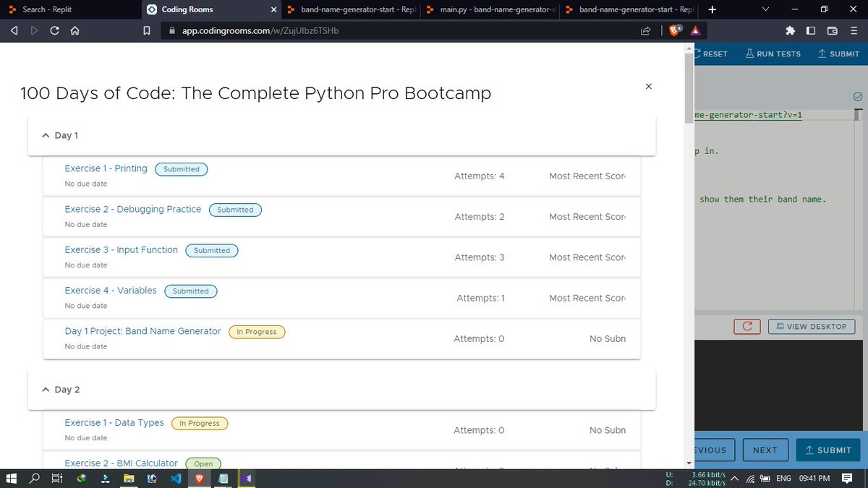Open Windows taskbar search

point(35,478)
